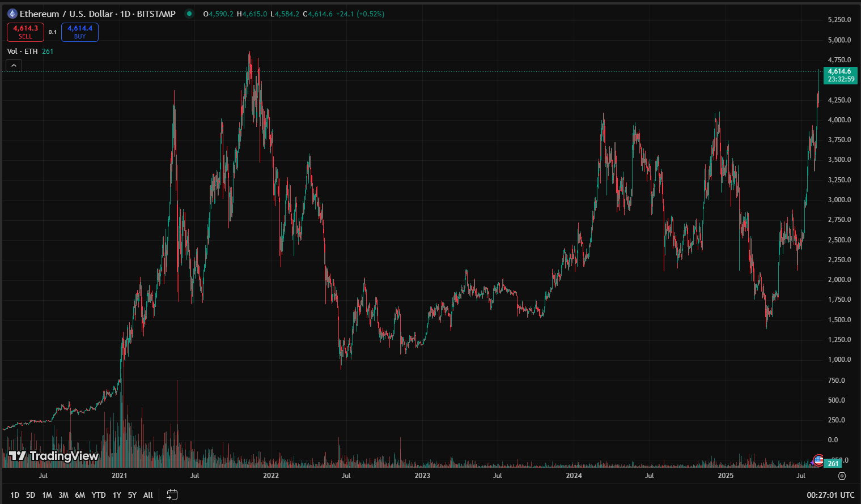Image resolution: width=861 pixels, height=504 pixels.
Task: Select the 1D time range
Action: tap(15, 495)
